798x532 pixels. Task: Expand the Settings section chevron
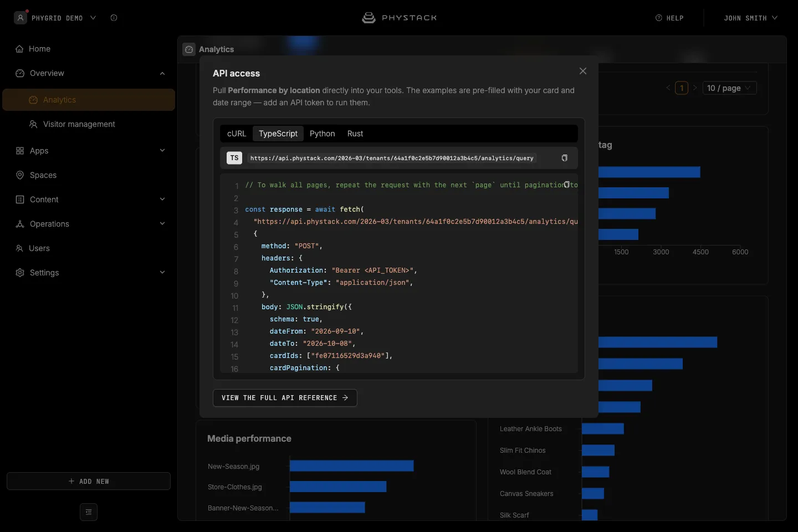[x=162, y=273]
